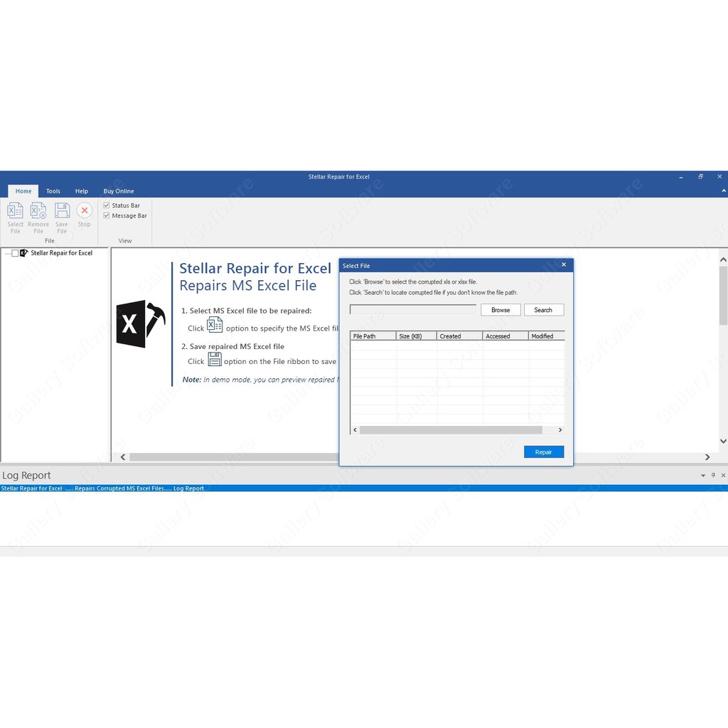Click the Search button

(x=544, y=310)
